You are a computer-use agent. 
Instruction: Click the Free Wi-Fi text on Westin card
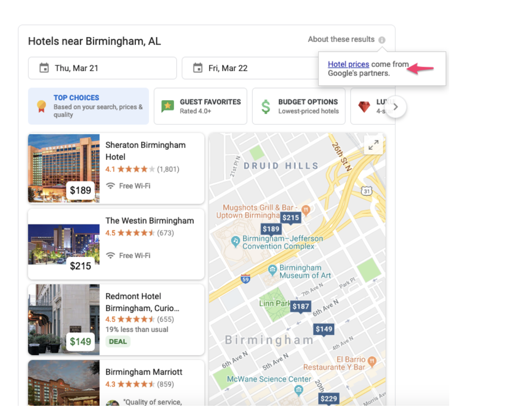point(135,256)
